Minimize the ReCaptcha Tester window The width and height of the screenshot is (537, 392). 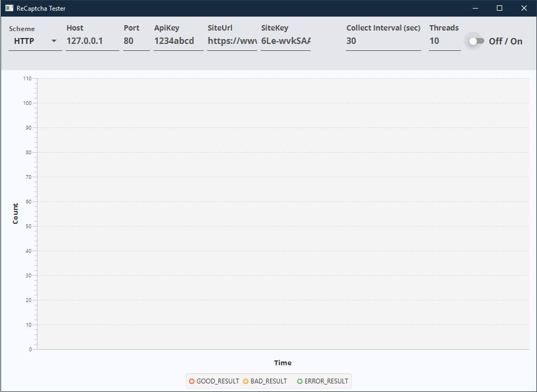click(x=475, y=9)
